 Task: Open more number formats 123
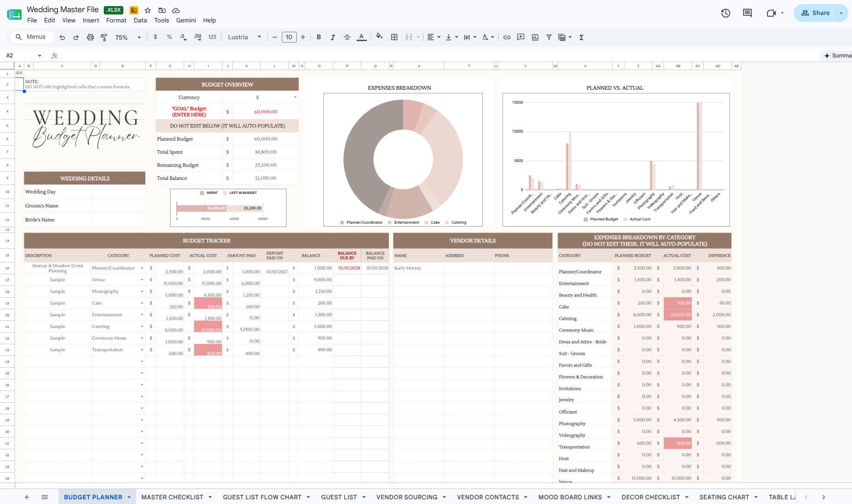(x=212, y=37)
